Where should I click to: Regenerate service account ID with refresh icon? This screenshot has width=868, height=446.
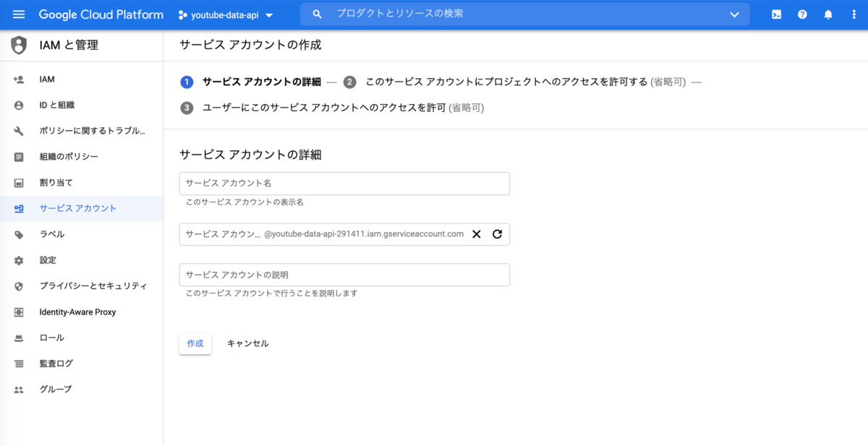point(497,234)
